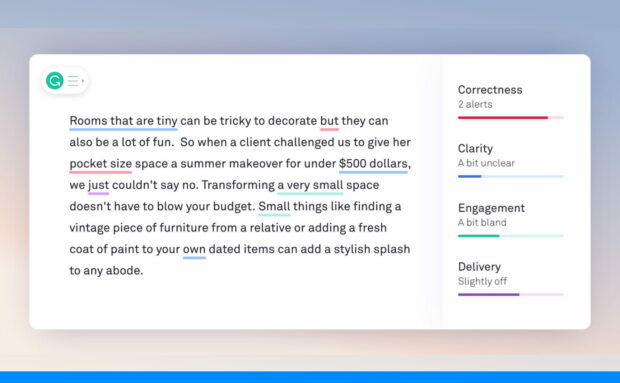Screen dimensions: 620x383
Task: Open the Delivery category
Action: tap(479, 267)
